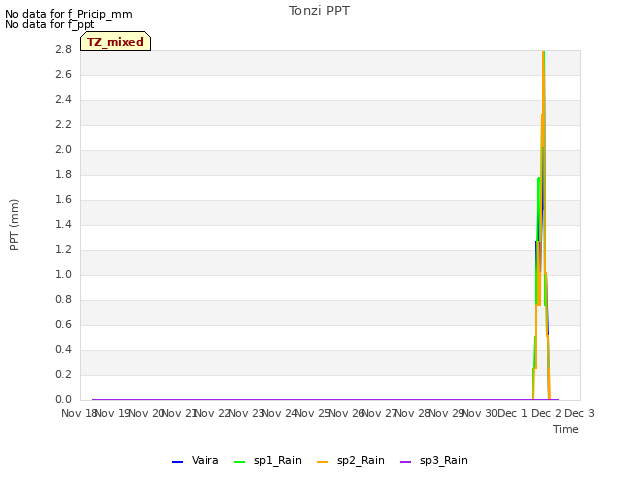The width and height of the screenshot is (640, 480).
Task: Select the sp3_Rain legend label
Action: click(x=443, y=460)
